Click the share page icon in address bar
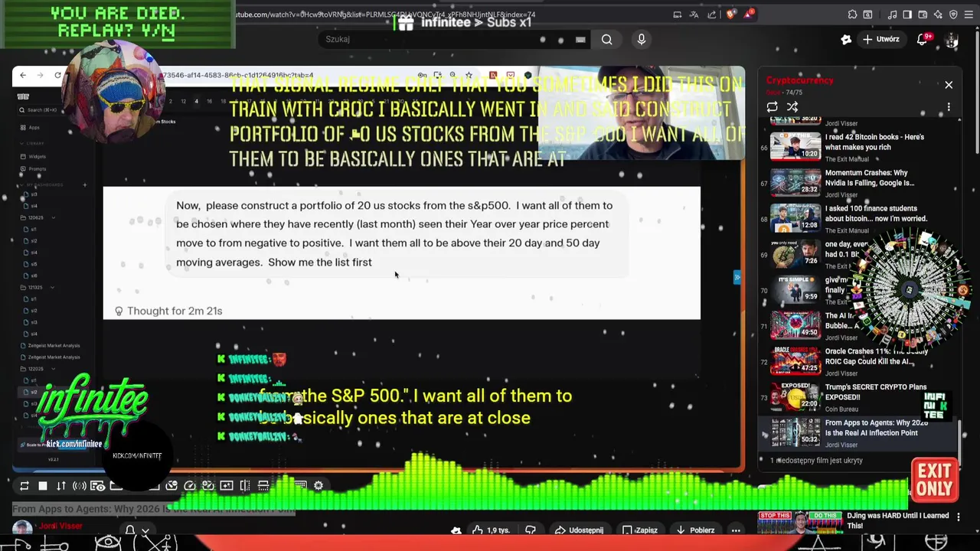Image resolution: width=980 pixels, height=551 pixels. (x=711, y=14)
